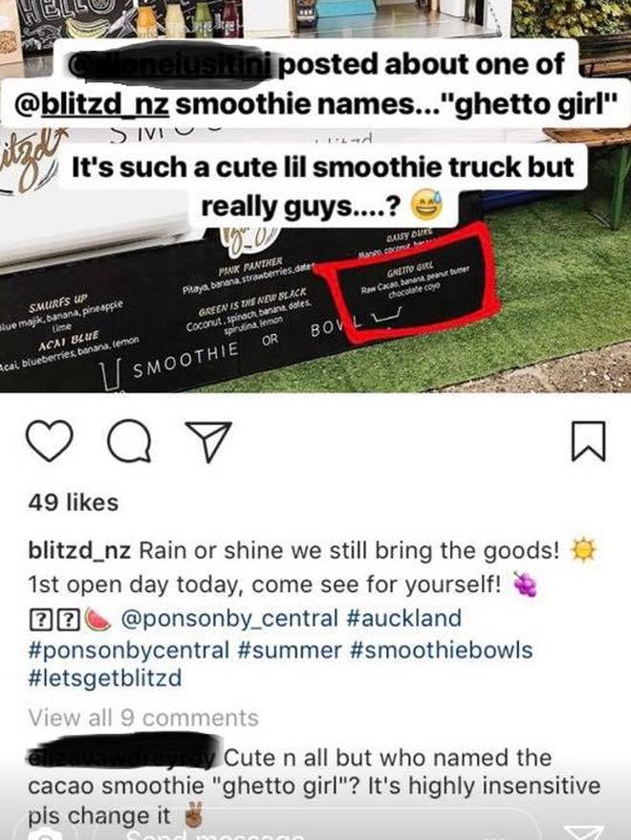Expand View all 9 comments
Screen dimensions: 631x840
[x=143, y=718]
